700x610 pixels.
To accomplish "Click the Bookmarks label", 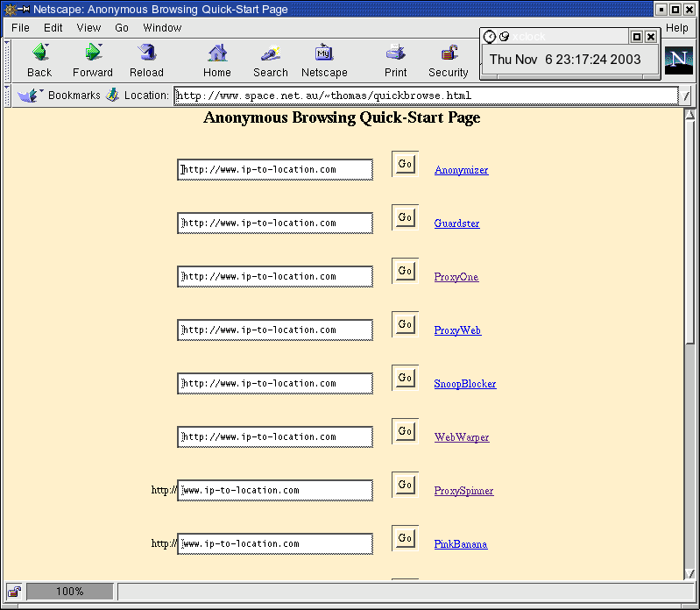I will [x=74, y=96].
